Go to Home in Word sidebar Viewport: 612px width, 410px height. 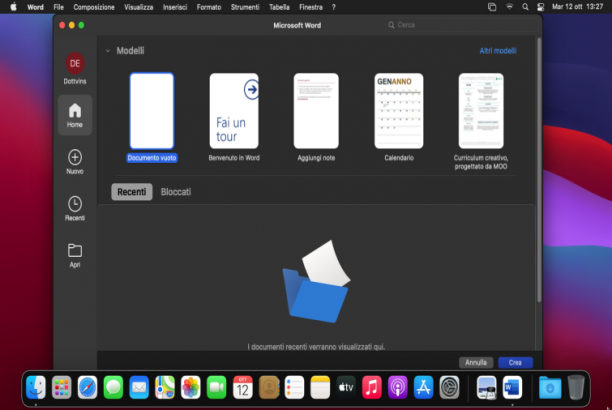click(x=75, y=115)
